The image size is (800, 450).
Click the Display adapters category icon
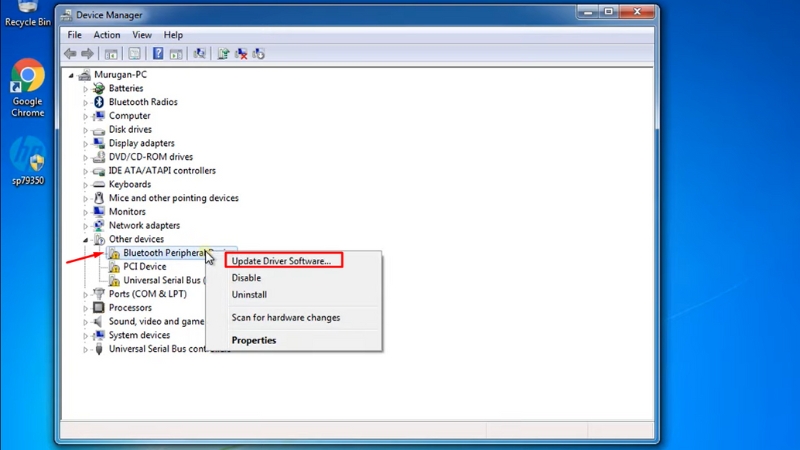click(x=99, y=143)
